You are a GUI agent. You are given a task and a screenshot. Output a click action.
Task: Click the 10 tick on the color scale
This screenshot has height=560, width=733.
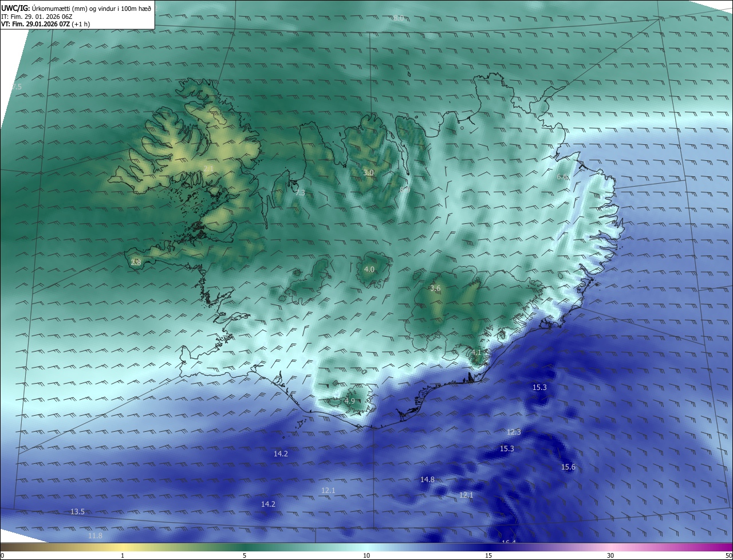click(366, 555)
